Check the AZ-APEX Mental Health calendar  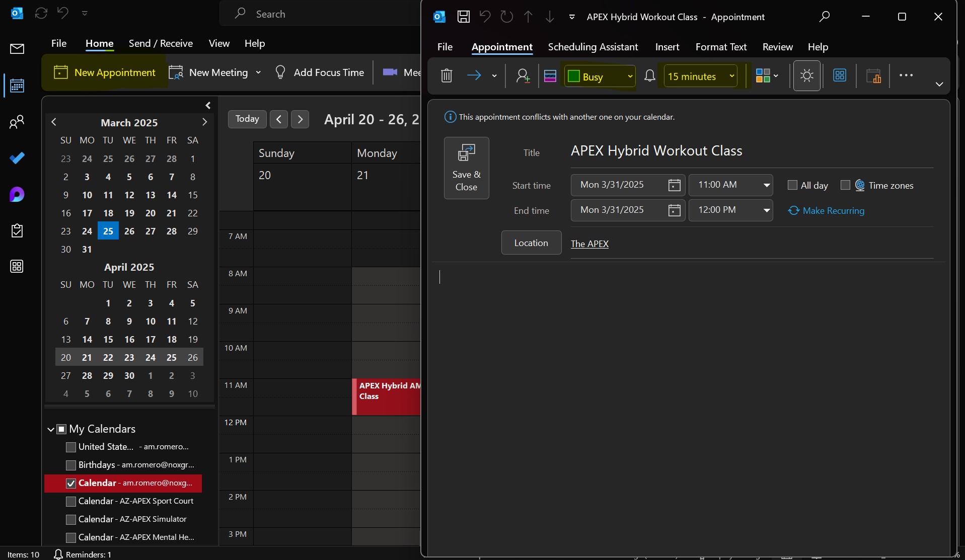pyautogui.click(x=71, y=537)
